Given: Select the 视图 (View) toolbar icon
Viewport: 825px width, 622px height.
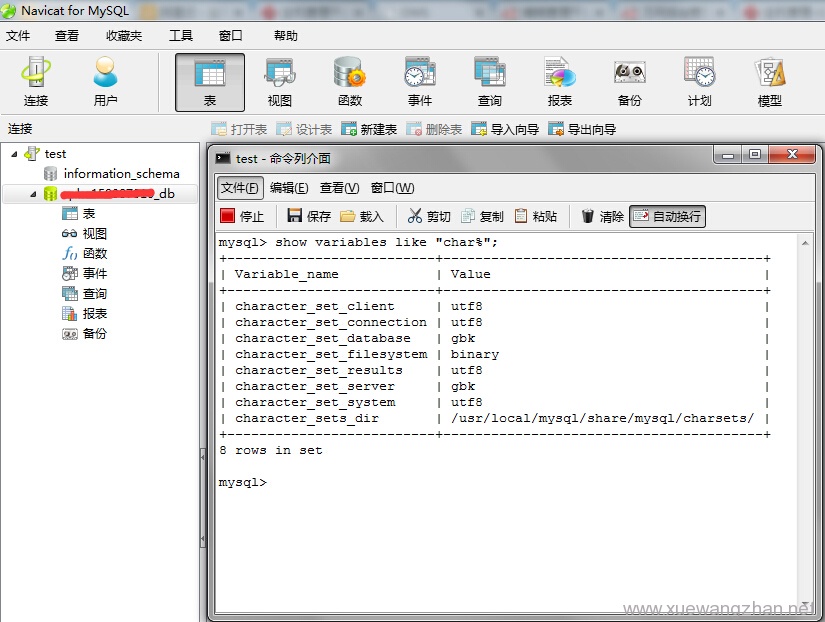Looking at the screenshot, I should (280, 82).
